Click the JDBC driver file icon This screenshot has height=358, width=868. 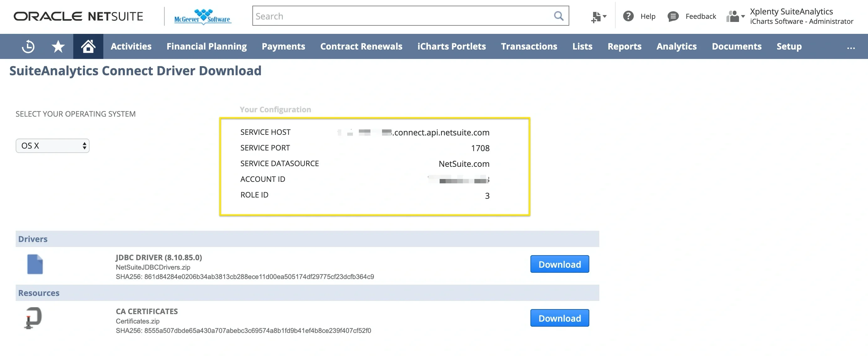34,265
